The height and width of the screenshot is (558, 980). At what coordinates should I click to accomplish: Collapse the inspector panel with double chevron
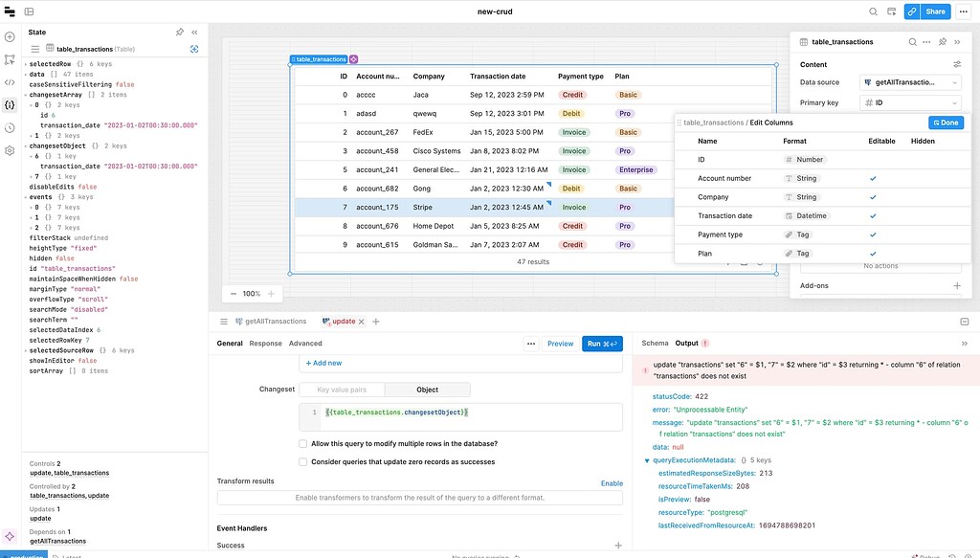(957, 42)
